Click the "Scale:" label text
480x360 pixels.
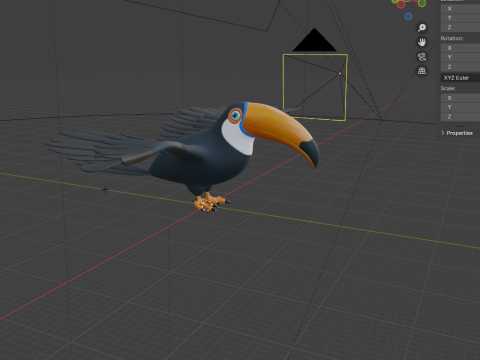(x=448, y=88)
